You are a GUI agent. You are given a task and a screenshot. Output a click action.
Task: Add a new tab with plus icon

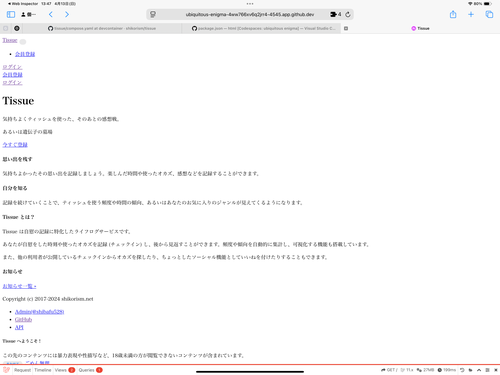(471, 14)
